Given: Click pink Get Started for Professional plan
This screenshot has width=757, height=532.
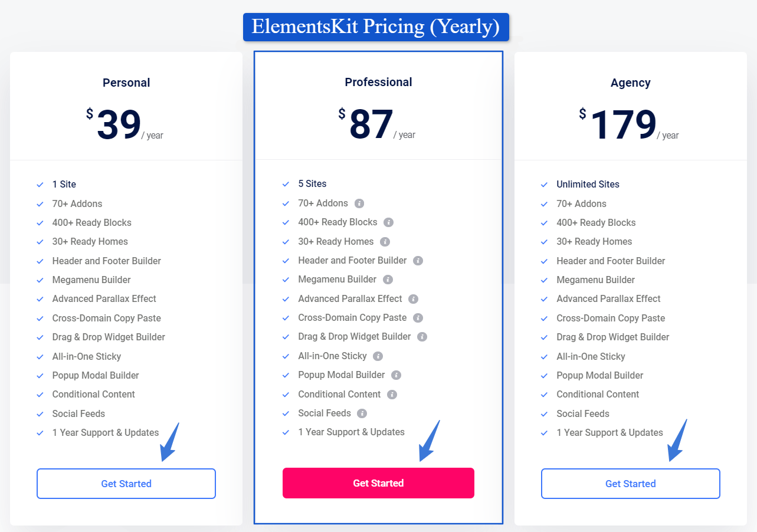Looking at the screenshot, I should (x=378, y=483).
